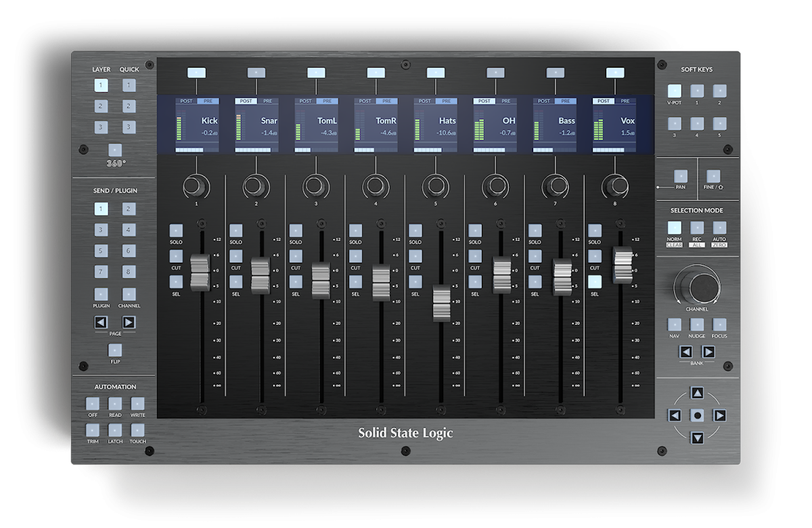Select the TomL channel with SEL
The width and height of the screenshot is (812, 528).
click(296, 282)
